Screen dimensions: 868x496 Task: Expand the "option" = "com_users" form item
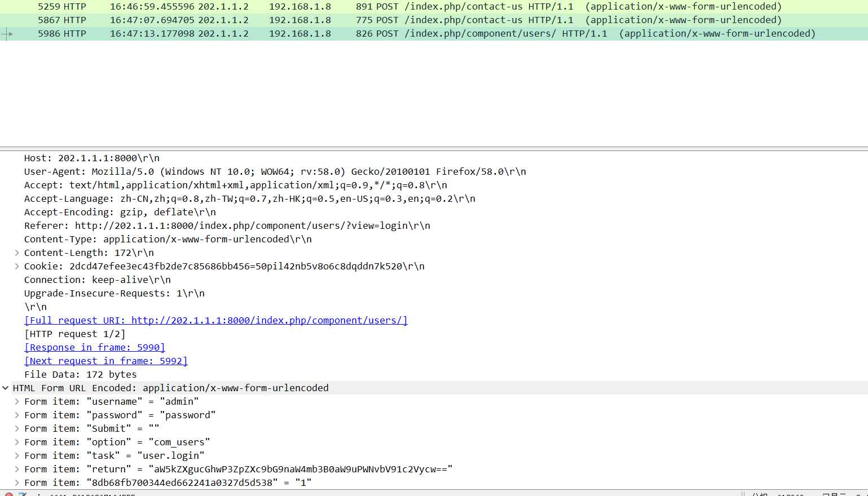pos(17,442)
